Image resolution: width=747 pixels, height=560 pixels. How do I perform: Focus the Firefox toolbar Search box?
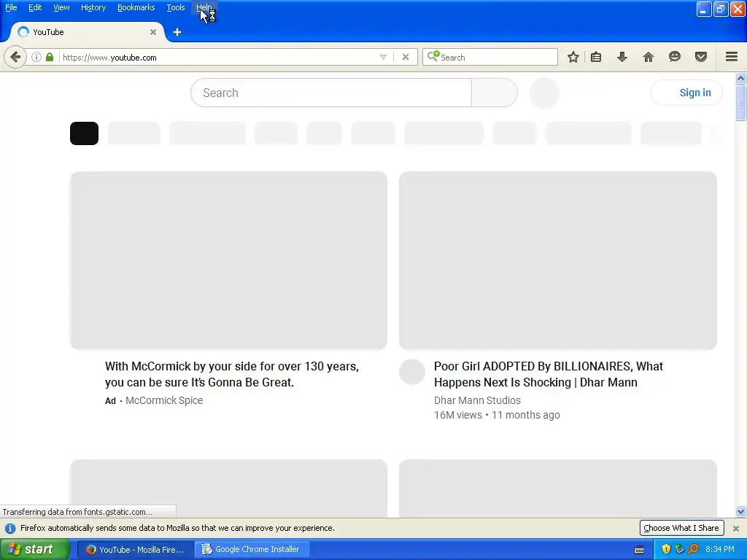pyautogui.click(x=490, y=57)
